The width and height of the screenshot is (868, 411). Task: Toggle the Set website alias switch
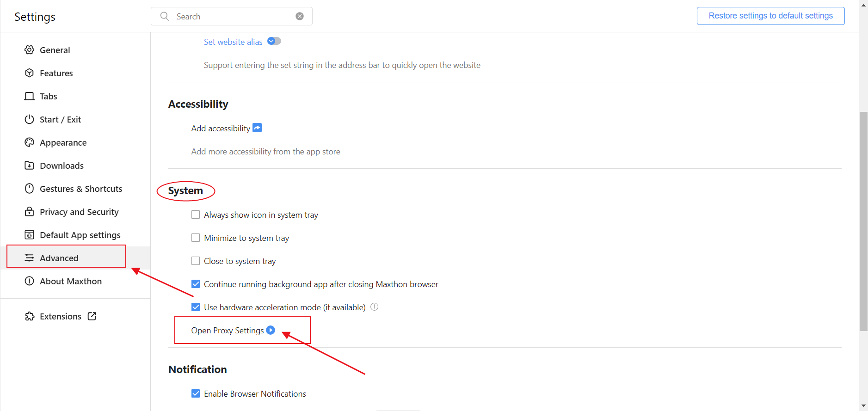tap(274, 41)
